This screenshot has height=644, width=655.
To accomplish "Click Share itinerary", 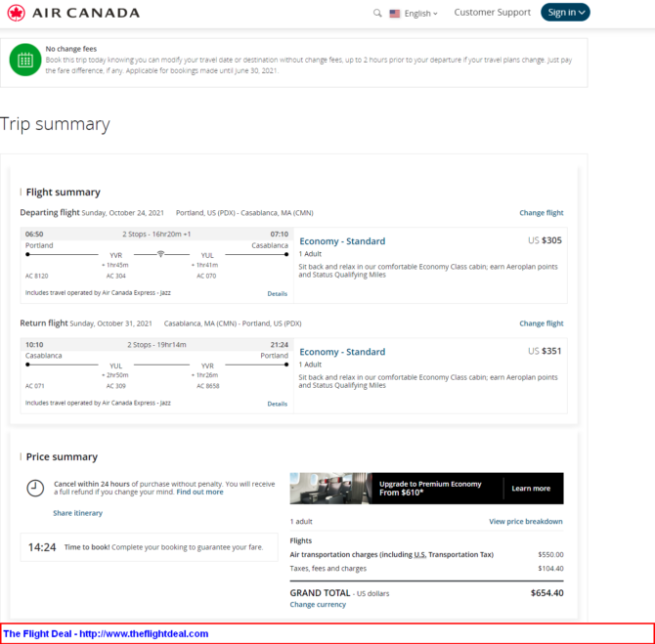I will point(77,513).
